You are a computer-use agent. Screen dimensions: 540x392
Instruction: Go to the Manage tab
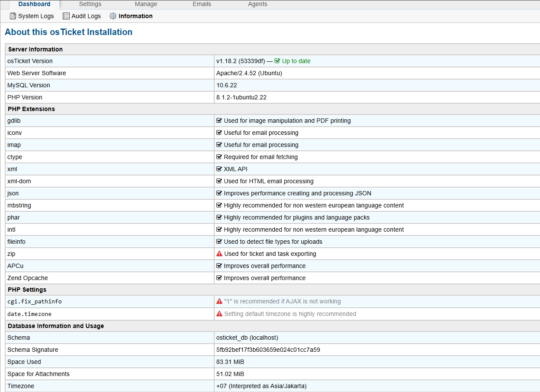coord(146,4)
